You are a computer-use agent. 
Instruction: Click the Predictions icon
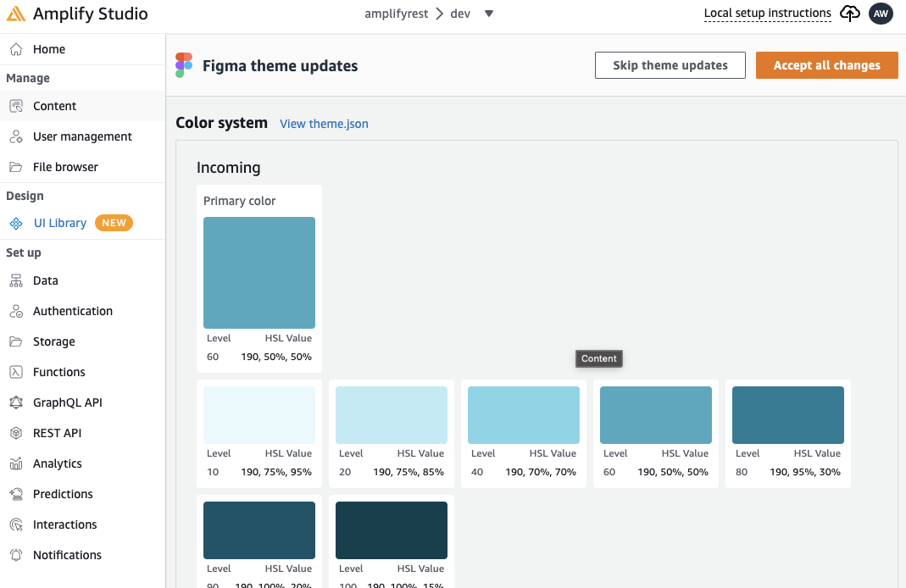[x=16, y=494]
